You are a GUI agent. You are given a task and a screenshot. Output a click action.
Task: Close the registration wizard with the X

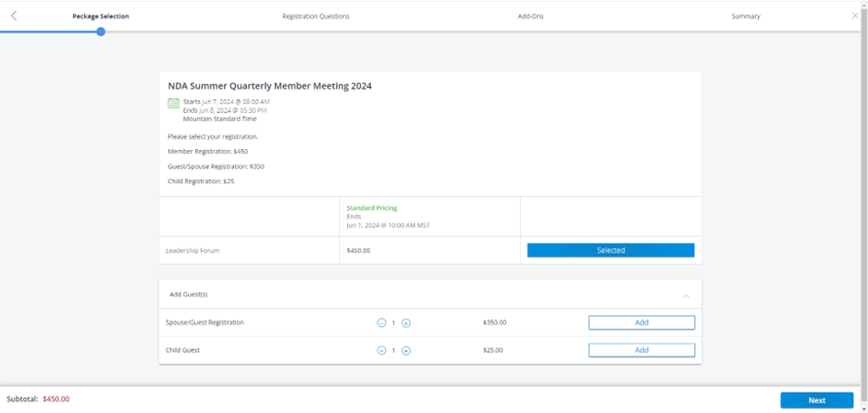854,16
